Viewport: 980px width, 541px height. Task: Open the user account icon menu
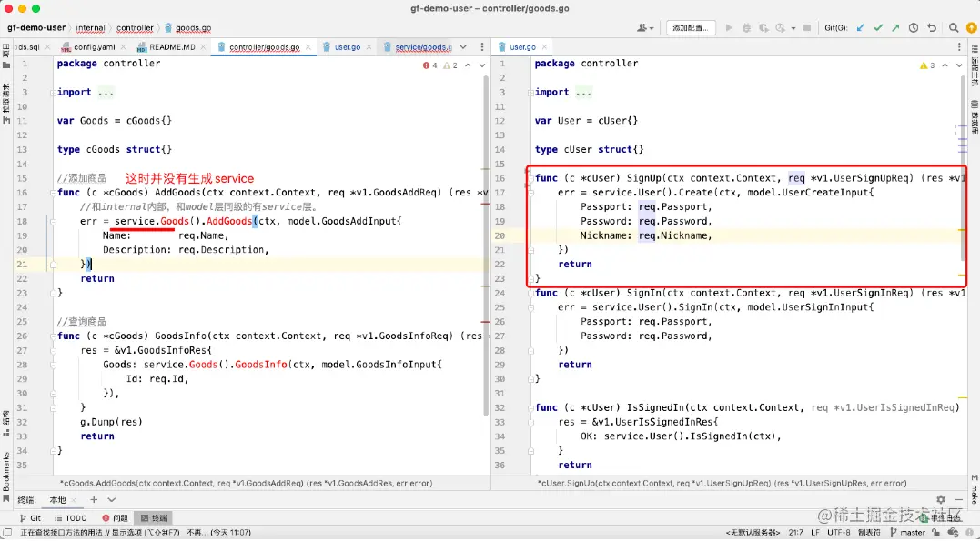645,28
